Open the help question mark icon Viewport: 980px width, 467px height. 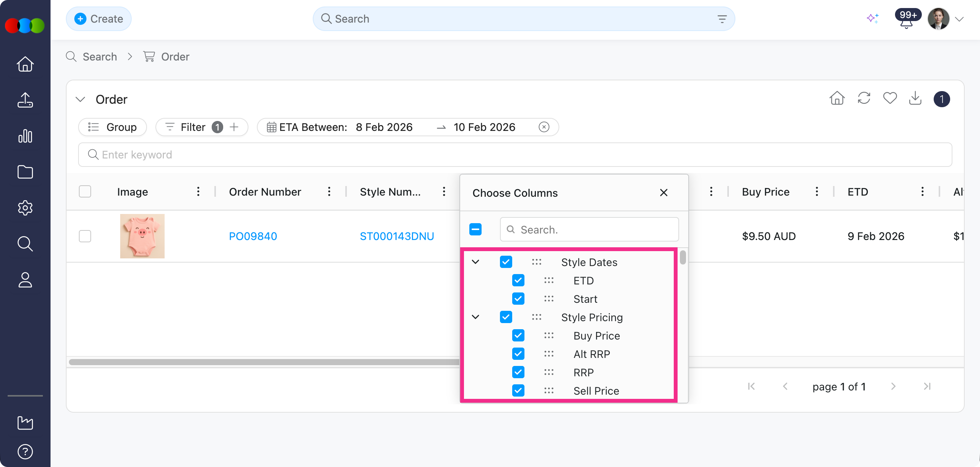(25, 452)
